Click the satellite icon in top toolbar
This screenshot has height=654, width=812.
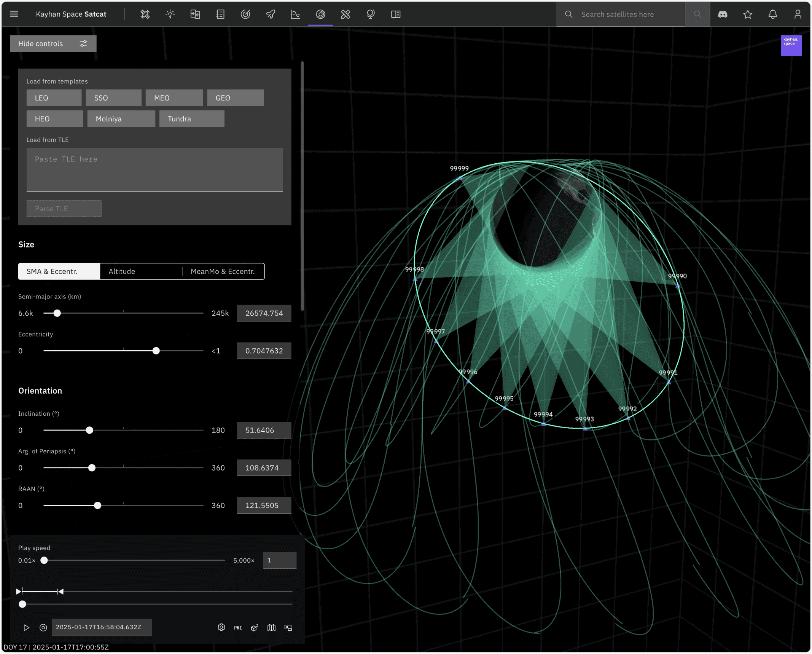[x=145, y=14]
